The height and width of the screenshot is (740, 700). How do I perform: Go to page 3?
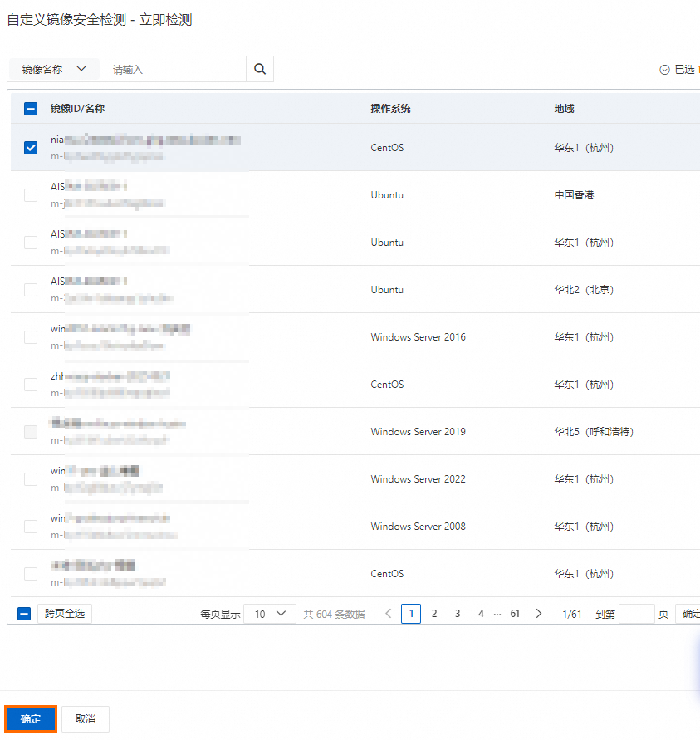click(x=457, y=614)
